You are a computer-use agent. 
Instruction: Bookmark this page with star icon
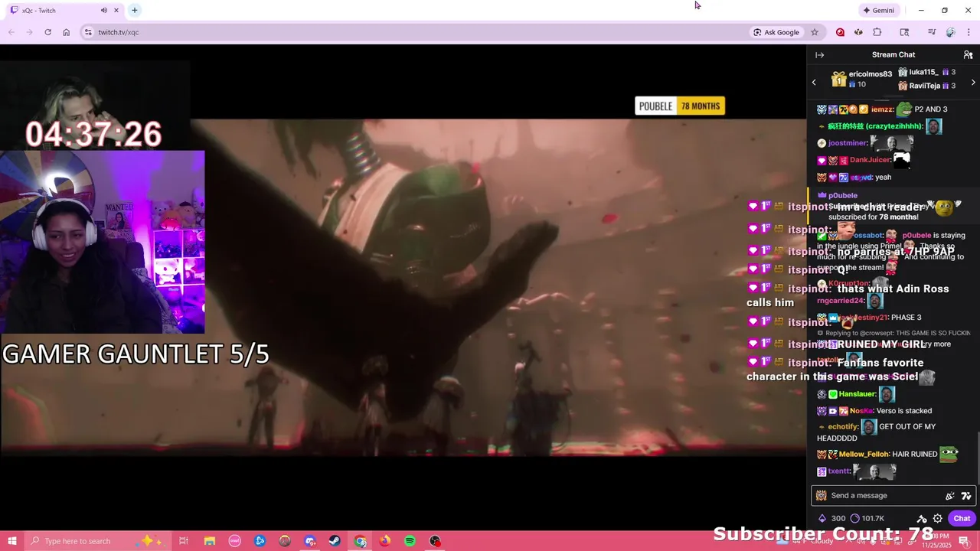[815, 32]
